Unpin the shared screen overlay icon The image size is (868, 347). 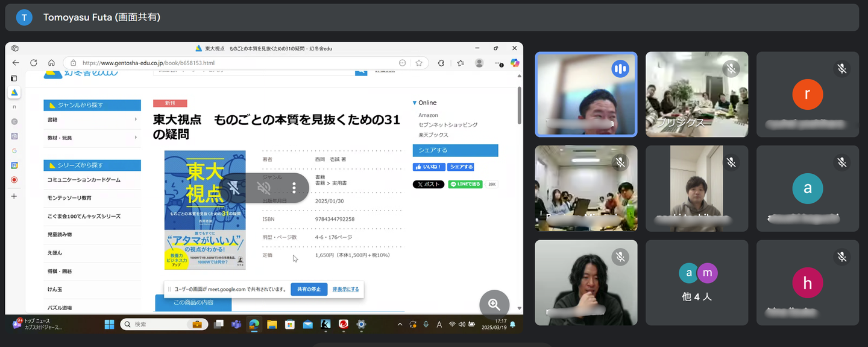tap(234, 188)
